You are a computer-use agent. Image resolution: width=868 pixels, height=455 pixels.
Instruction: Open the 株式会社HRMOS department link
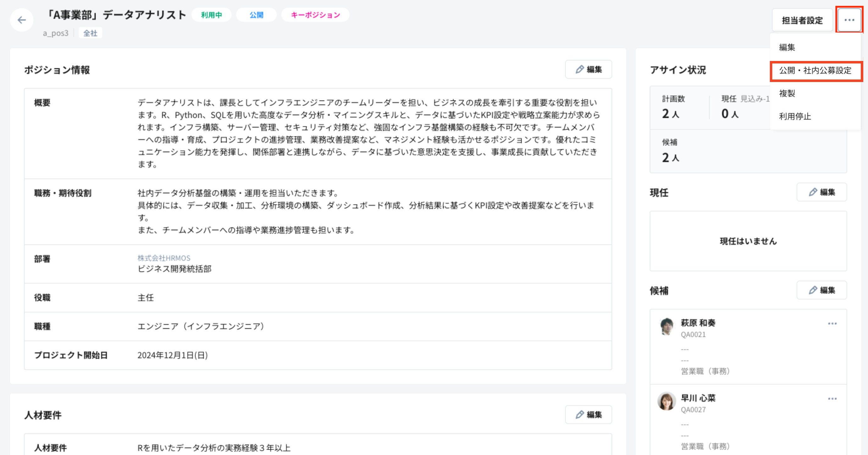[164, 258]
